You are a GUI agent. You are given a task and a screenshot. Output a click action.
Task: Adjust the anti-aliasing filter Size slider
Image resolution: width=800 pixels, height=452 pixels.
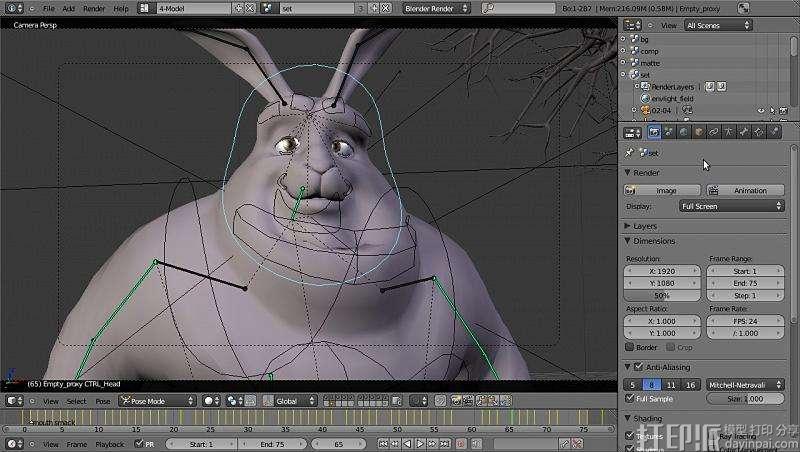point(745,399)
